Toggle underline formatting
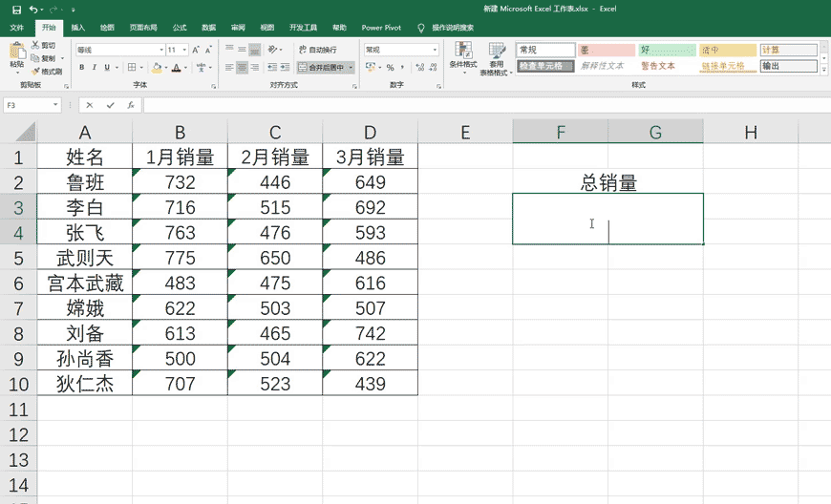Image resolution: width=831 pixels, height=504 pixels. [x=107, y=67]
